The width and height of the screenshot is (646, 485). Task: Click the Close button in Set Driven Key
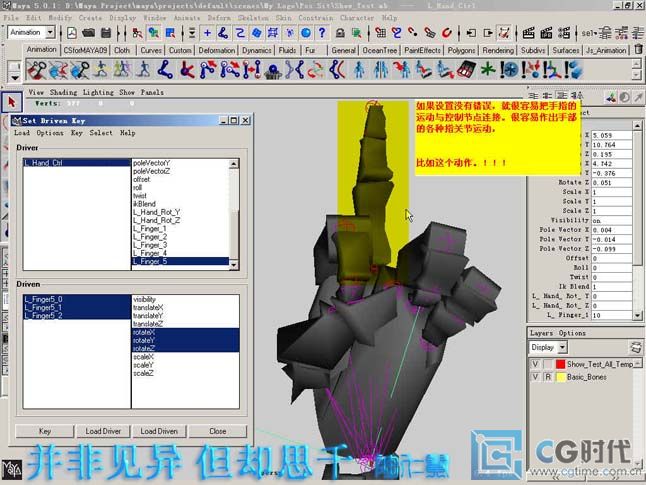pos(218,431)
